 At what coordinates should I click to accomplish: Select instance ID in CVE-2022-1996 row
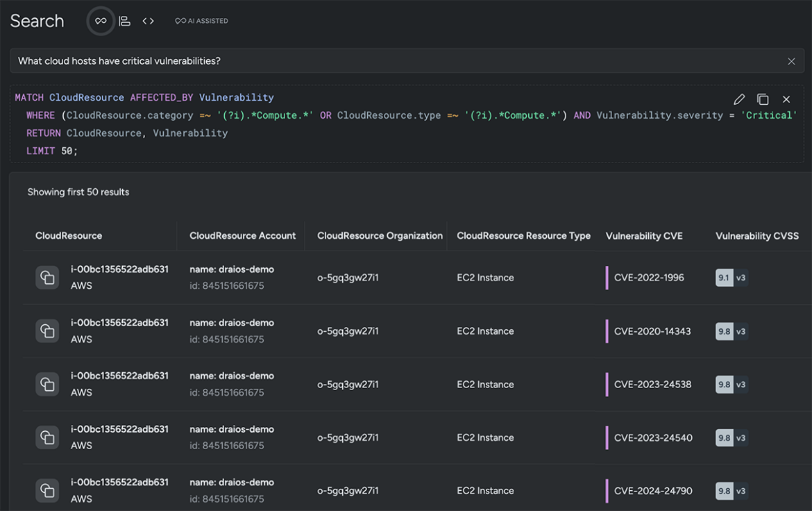pos(119,269)
